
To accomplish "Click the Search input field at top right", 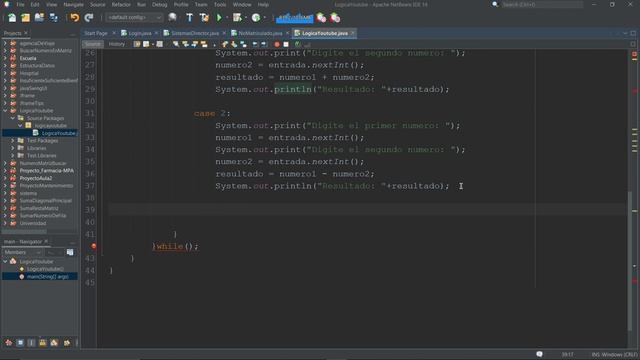I will (542, 4).
